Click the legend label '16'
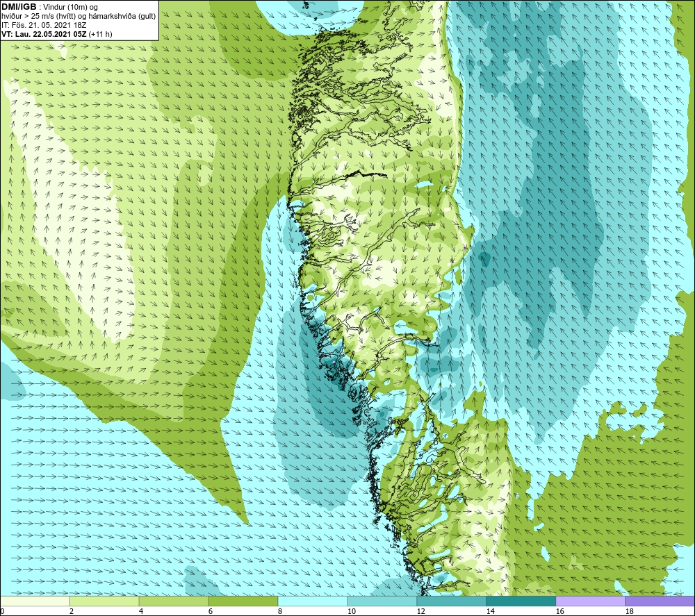Screen dimensions: 695x616 tap(559, 612)
